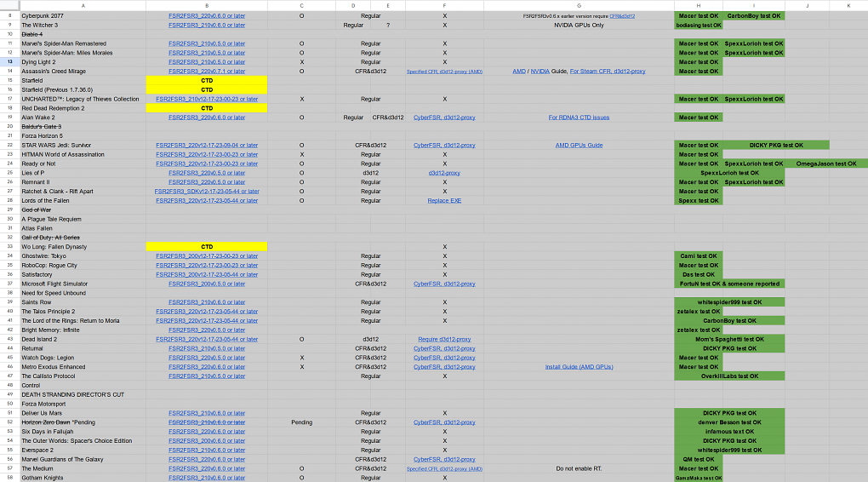This screenshot has width=868, height=482.
Task: Select 'FortuN test OK & someone reported' cell
Action: point(729,284)
